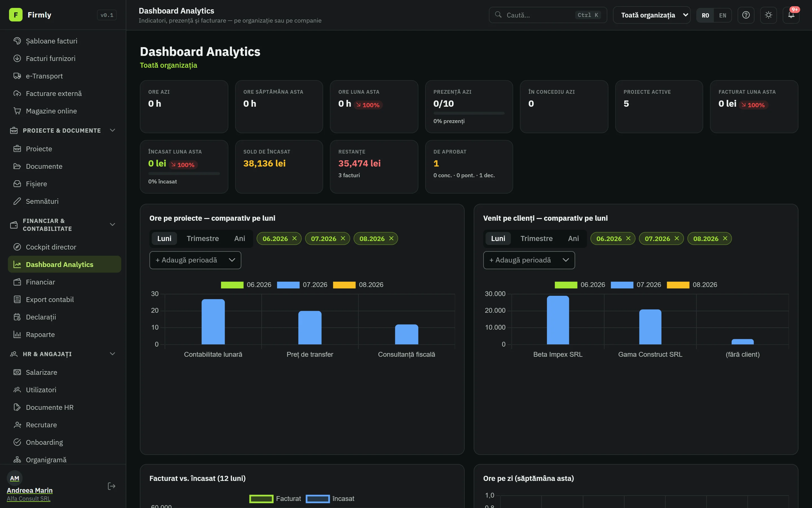This screenshot has height=508, width=812.
Task: Open Adaugă perioadă dropdown in Venit pe clienți
Action: (x=529, y=260)
